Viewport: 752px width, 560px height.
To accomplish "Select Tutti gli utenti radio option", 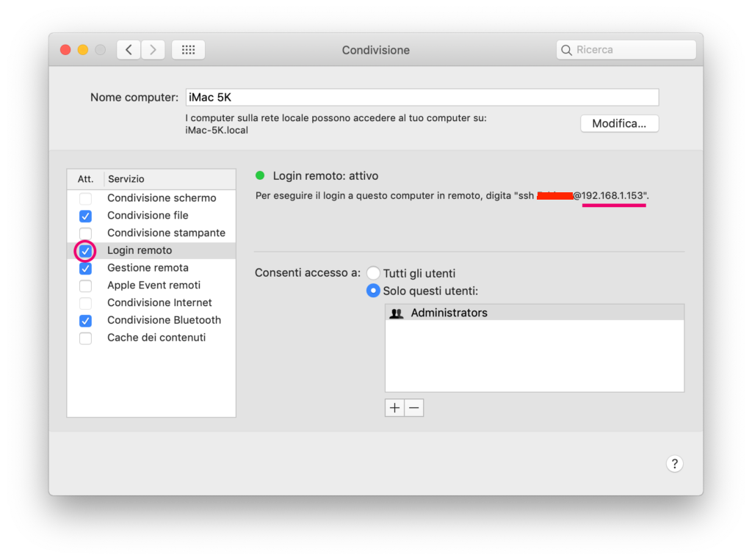I will coord(373,273).
